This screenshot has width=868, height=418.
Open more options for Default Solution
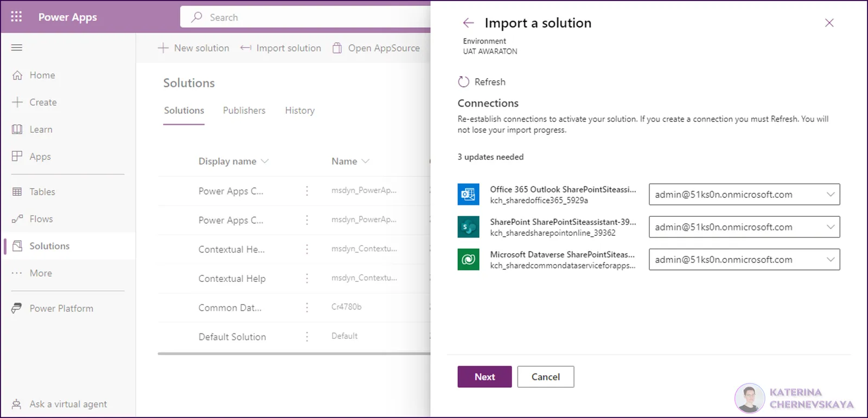tap(307, 337)
